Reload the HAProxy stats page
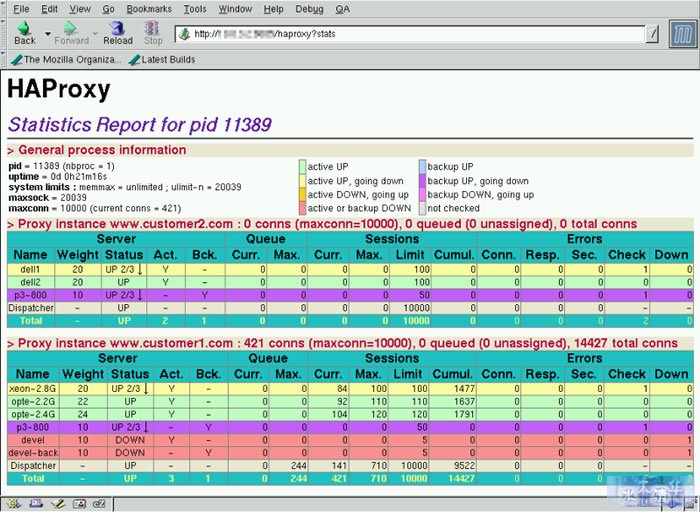This screenshot has width=700, height=512. (118, 33)
